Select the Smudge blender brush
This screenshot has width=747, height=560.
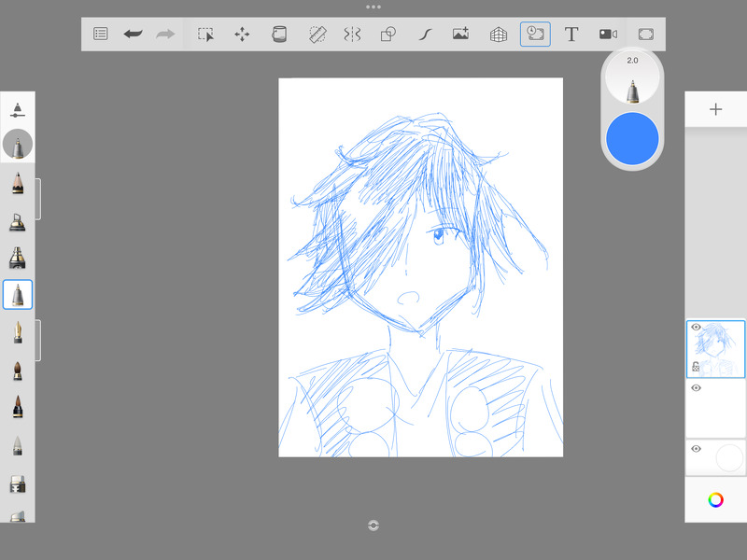pos(17,446)
